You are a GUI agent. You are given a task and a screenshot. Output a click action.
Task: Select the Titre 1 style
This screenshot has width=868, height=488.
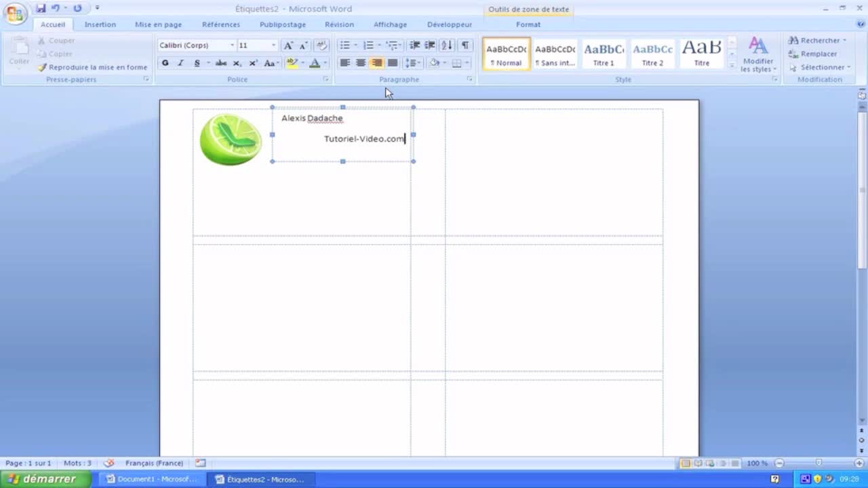[604, 54]
